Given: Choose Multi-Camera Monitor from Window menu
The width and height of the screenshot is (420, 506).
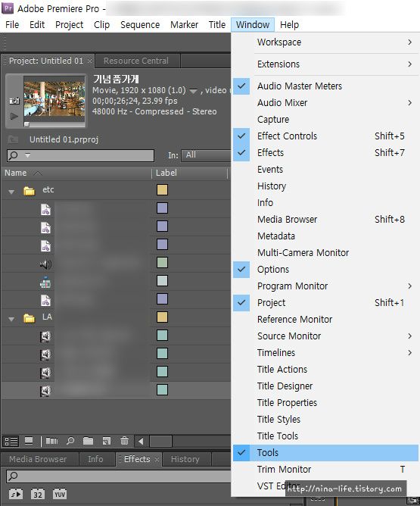Looking at the screenshot, I should pos(325,253).
